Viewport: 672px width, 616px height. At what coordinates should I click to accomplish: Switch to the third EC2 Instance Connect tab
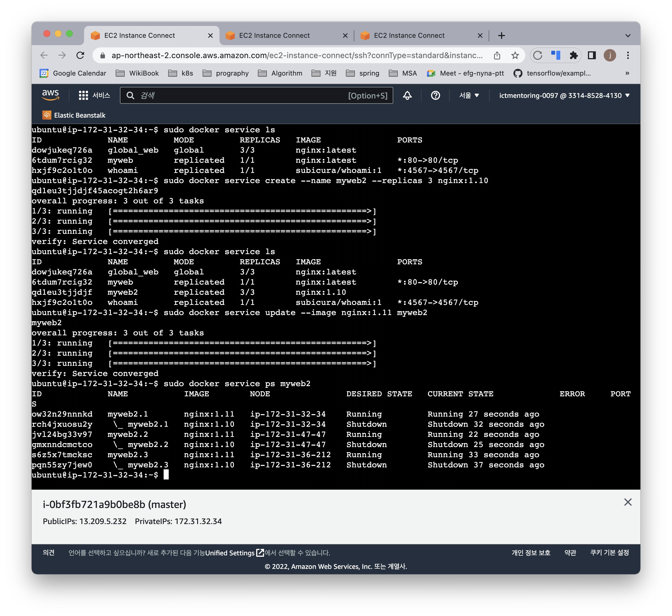[x=409, y=36]
